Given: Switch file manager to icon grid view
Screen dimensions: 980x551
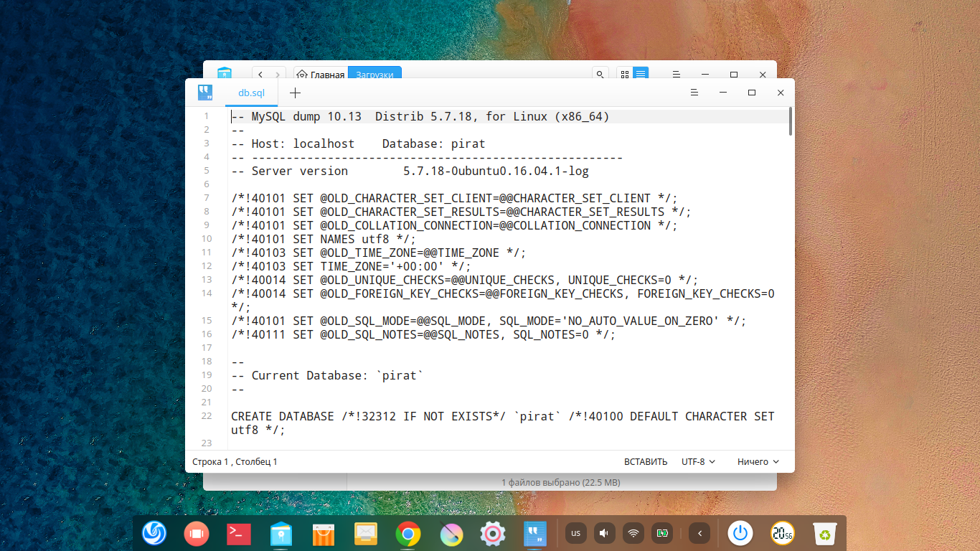Looking at the screenshot, I should pos(624,74).
